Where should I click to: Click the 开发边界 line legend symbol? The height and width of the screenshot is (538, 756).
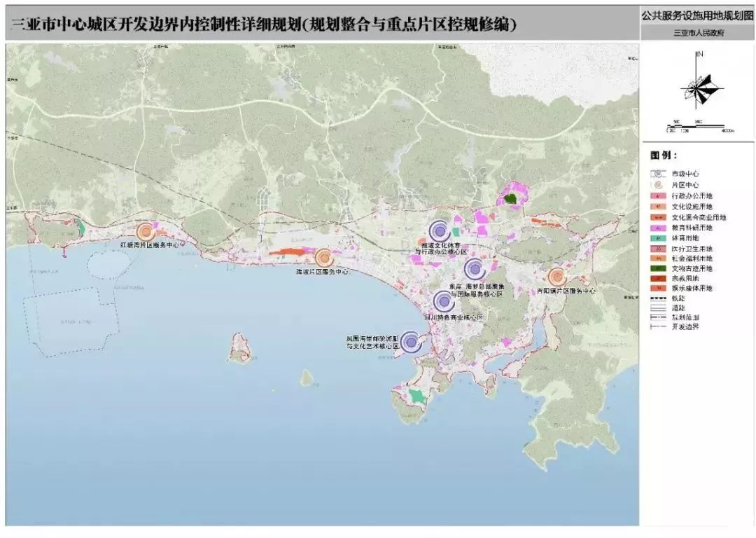tap(658, 326)
